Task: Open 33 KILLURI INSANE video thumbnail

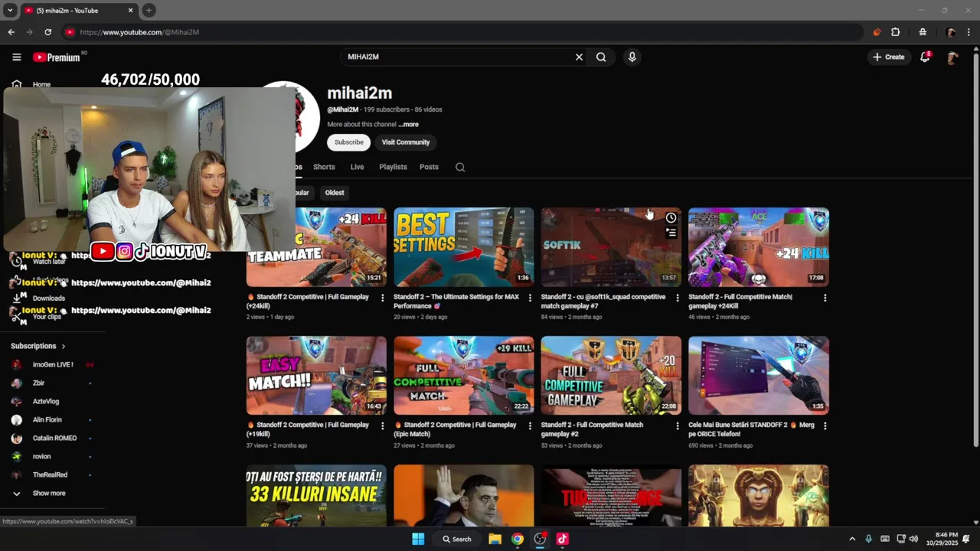Action: tap(316, 496)
